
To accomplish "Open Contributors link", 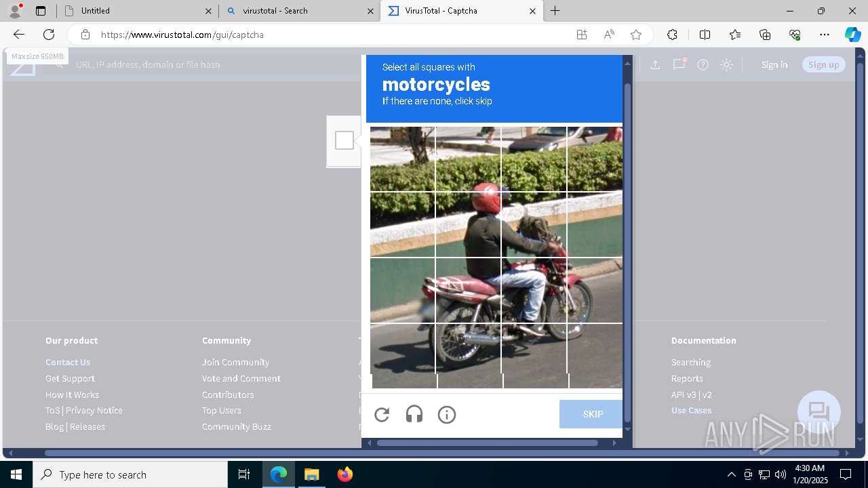I will pyautogui.click(x=228, y=394).
